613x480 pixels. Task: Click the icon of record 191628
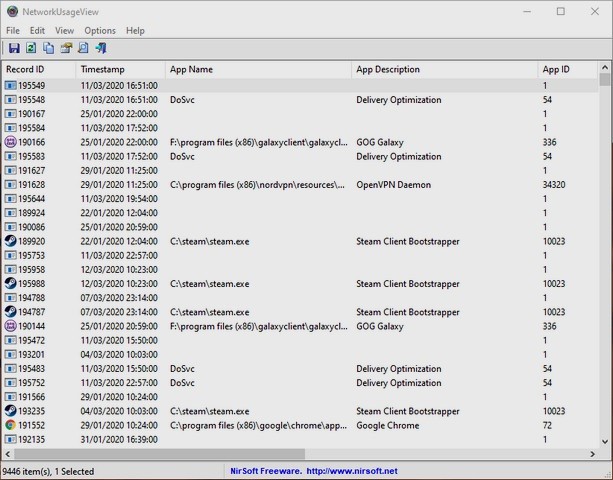[x=10, y=184]
